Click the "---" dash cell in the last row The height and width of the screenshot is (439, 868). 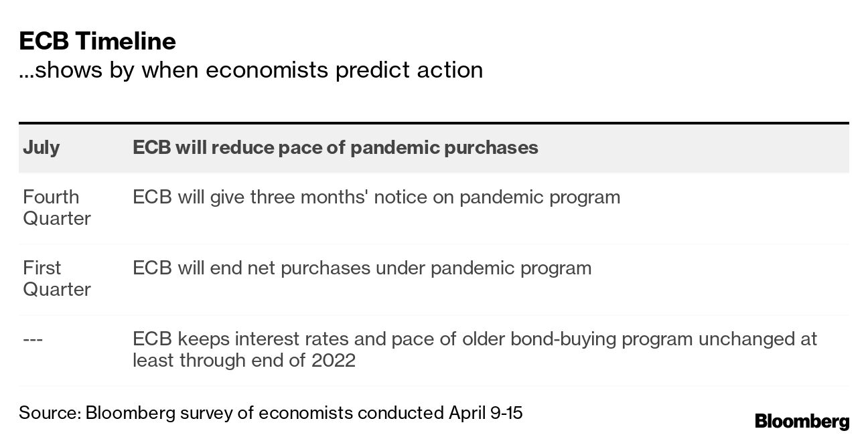pyautogui.click(x=33, y=340)
